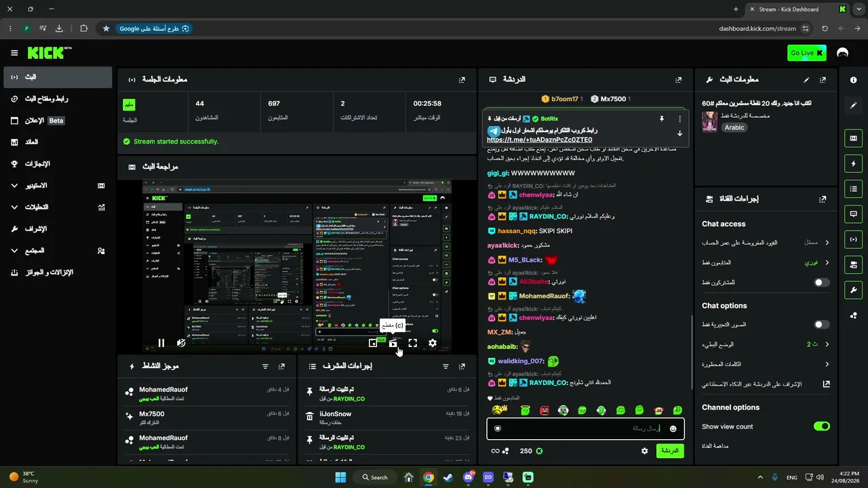Toggle the chat bubble panel button in right sidebar
This screenshot has width=868, height=488.
coord(853,213)
